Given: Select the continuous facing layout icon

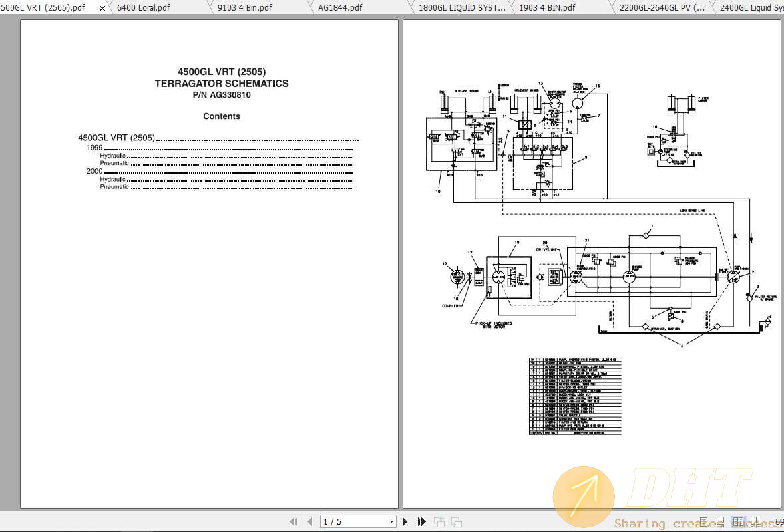Looking at the screenshot, I should click(x=755, y=522).
